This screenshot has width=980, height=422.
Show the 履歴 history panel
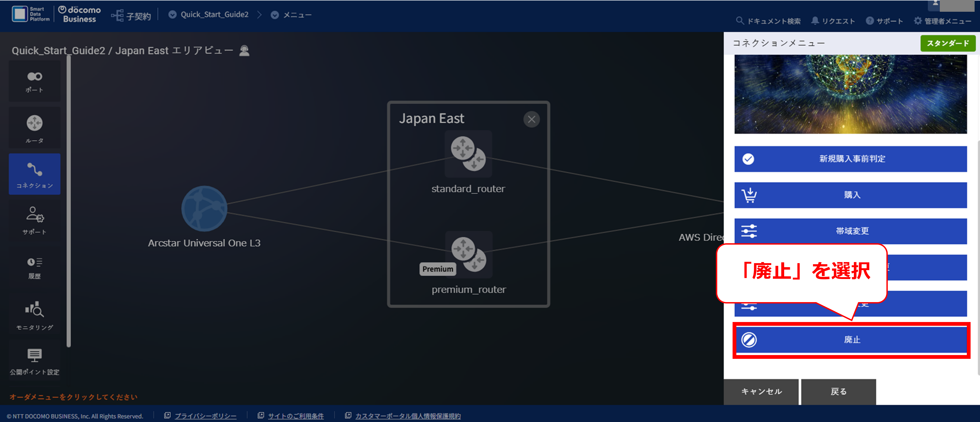34,267
